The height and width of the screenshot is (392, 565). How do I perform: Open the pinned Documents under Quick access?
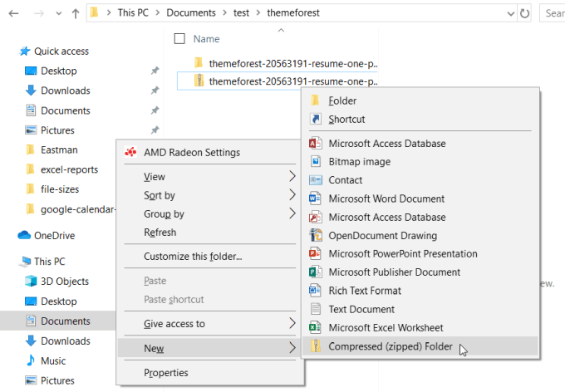pos(65,110)
